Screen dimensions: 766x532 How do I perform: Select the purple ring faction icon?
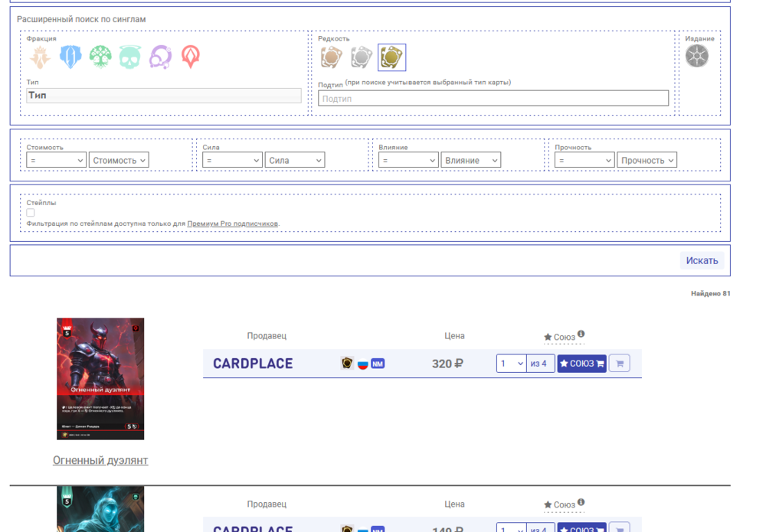coord(159,57)
